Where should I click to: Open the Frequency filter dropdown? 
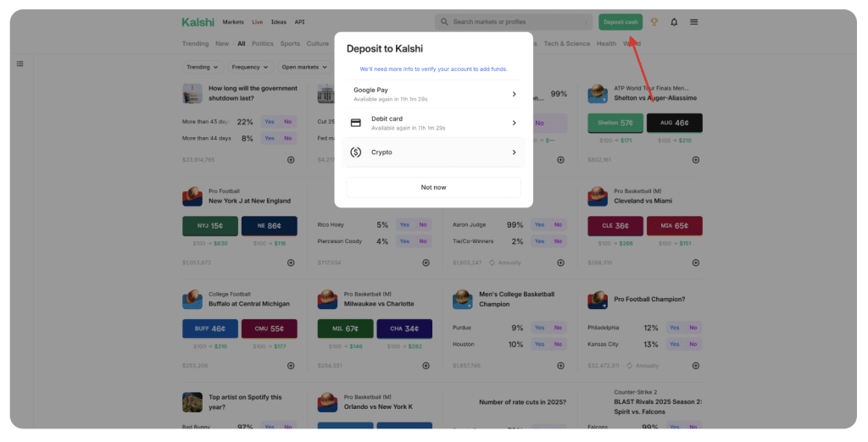pyautogui.click(x=249, y=67)
